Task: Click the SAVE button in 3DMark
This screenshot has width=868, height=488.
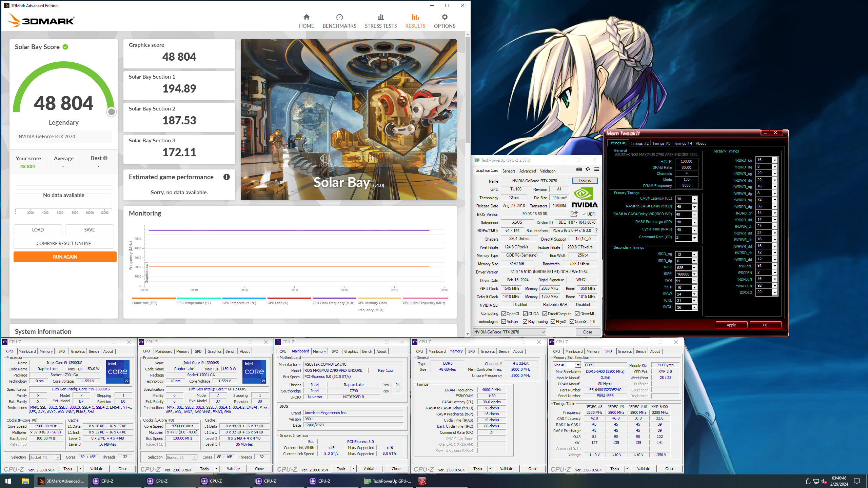Action: coord(90,230)
